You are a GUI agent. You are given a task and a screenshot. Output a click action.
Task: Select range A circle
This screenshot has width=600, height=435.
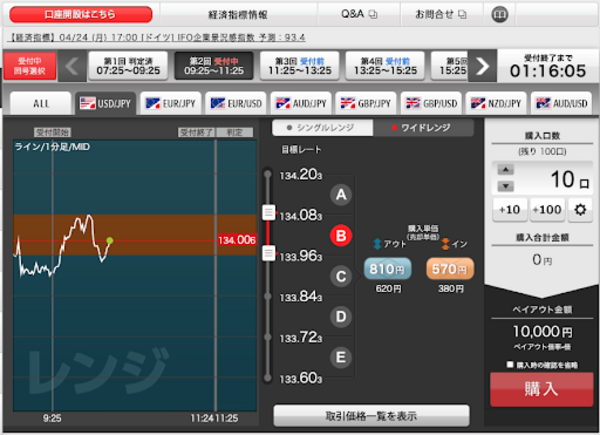tap(341, 195)
